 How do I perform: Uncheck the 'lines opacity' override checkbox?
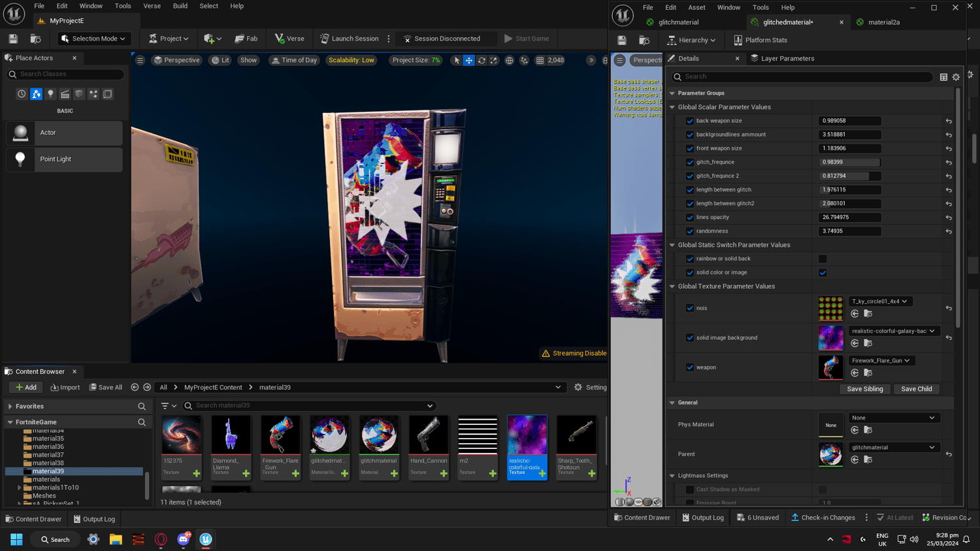coord(690,218)
